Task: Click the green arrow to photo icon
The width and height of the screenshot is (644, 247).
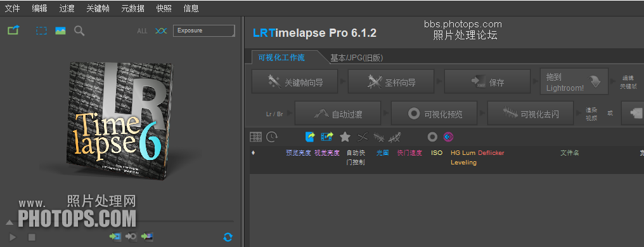Action: (147, 237)
